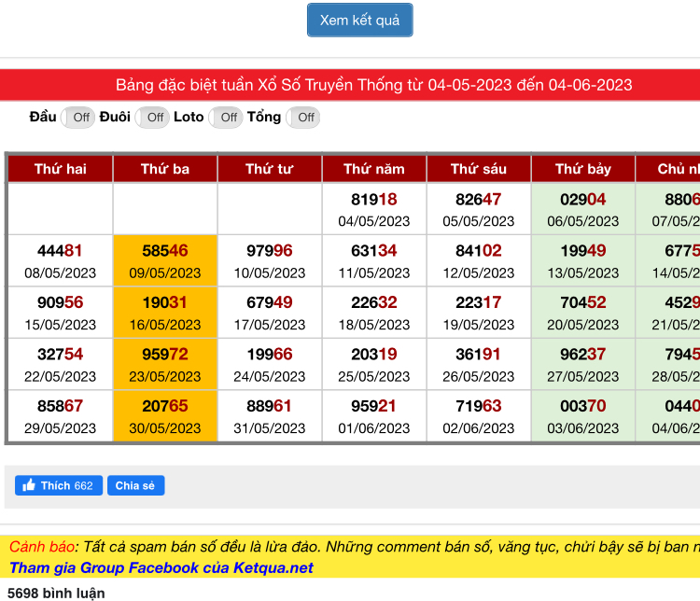Turn on the Tổng toggle
Image resolution: width=700 pixels, height=601 pixels.
303,117
